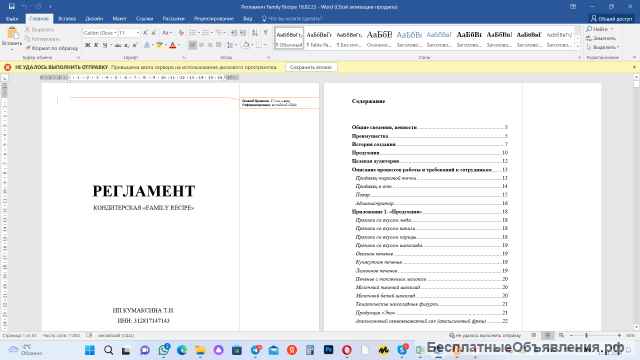
Task: Switch to the Ссылки tab
Action: pyautogui.click(x=144, y=19)
